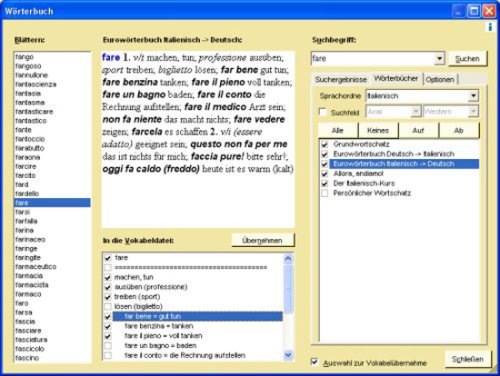Check Persönlicher Wortschatz dictionary
The height and width of the screenshot is (376, 500).
[x=324, y=193]
